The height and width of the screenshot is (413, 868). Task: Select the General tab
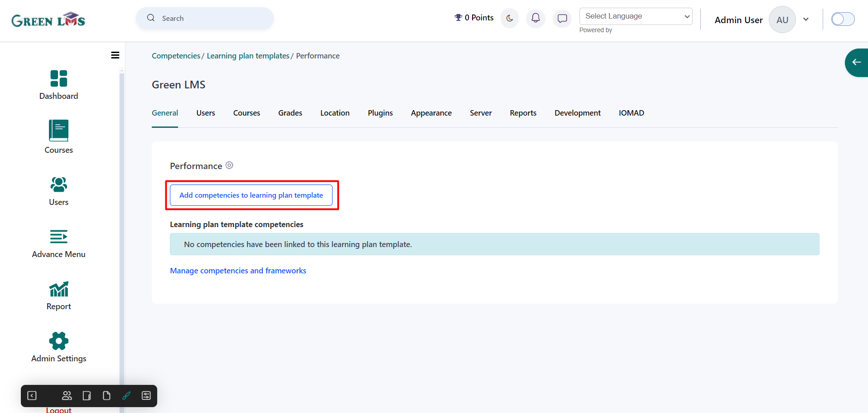[165, 113]
